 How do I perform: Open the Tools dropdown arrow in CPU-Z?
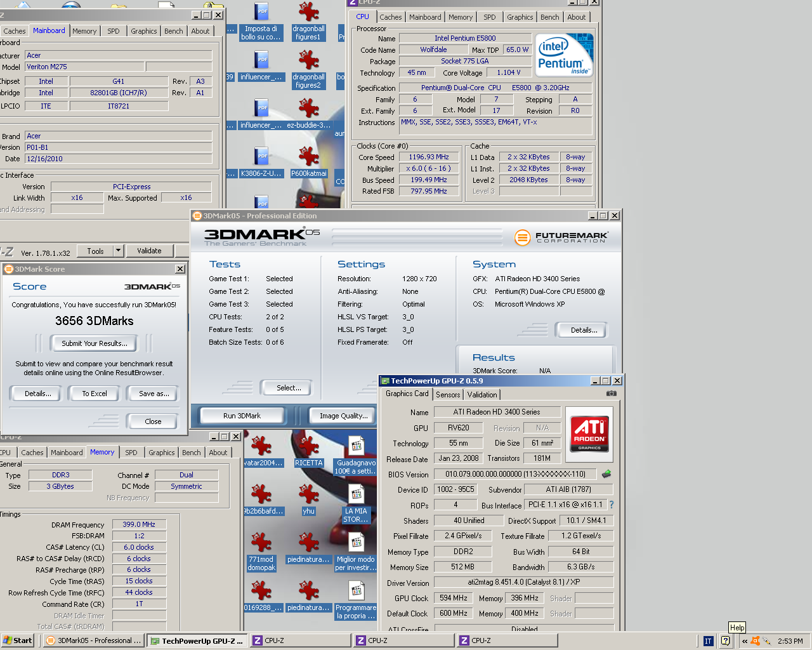click(x=117, y=251)
